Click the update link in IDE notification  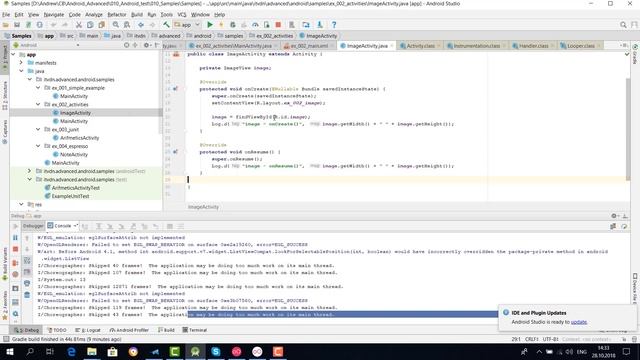[x=579, y=322]
